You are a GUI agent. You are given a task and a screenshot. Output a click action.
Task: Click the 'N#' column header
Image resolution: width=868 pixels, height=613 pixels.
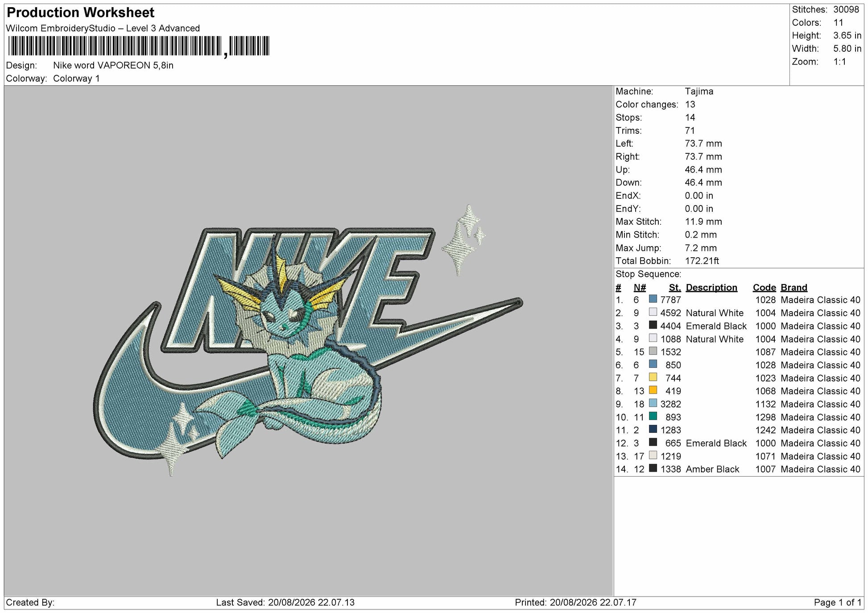640,288
